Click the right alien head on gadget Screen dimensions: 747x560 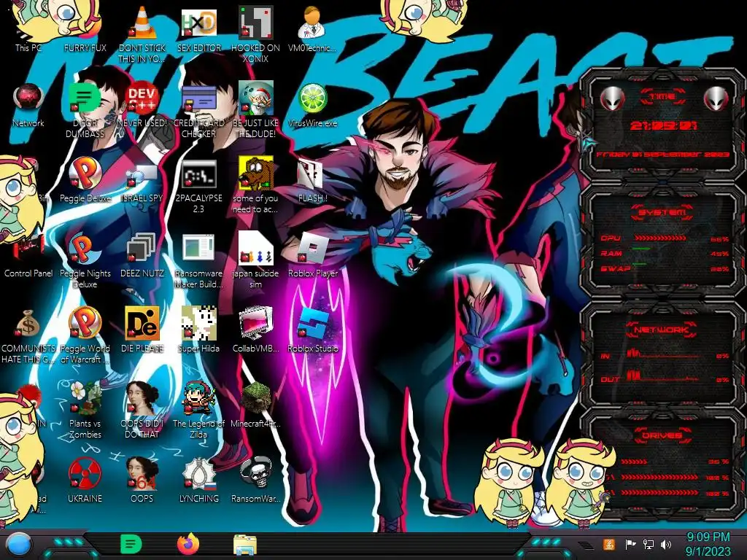click(716, 99)
